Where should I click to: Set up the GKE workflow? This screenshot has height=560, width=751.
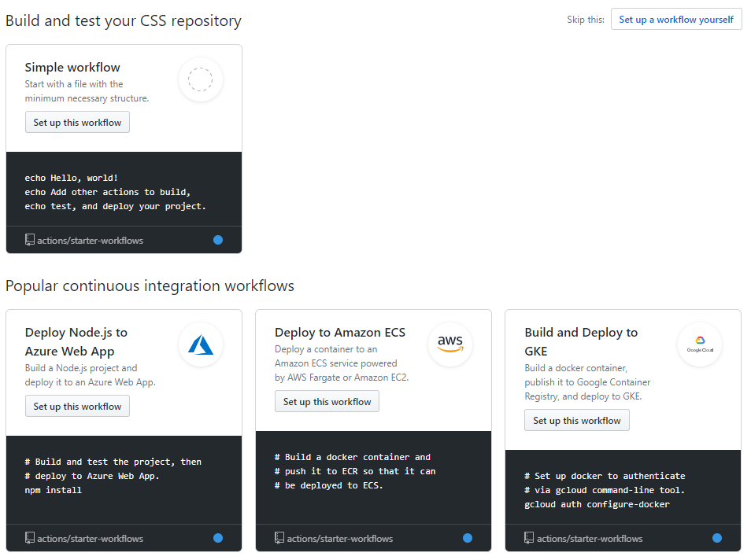click(577, 421)
